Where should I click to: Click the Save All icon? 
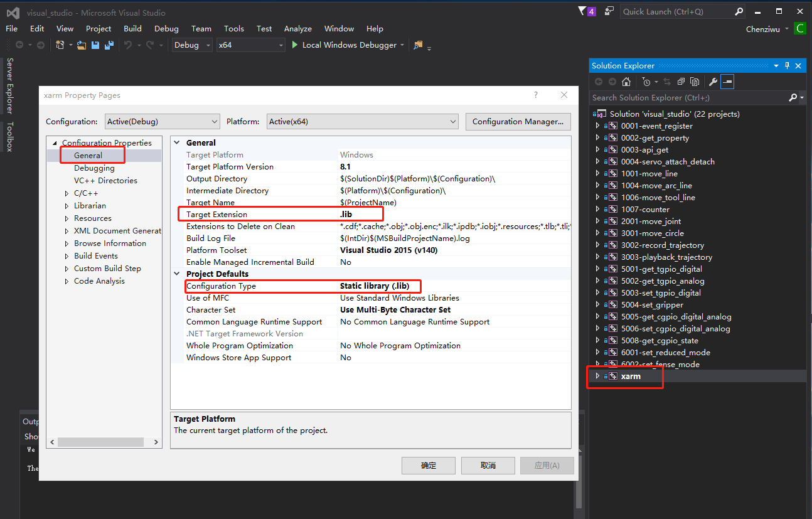109,45
